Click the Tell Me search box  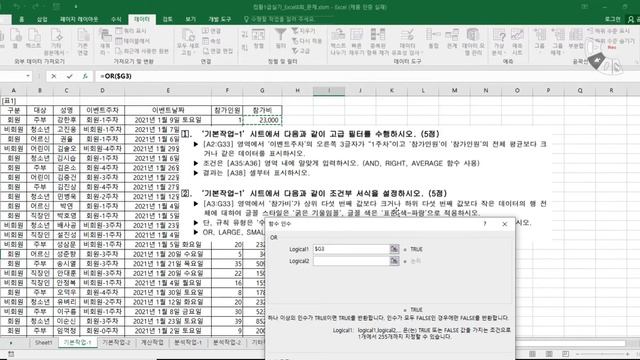point(280,19)
